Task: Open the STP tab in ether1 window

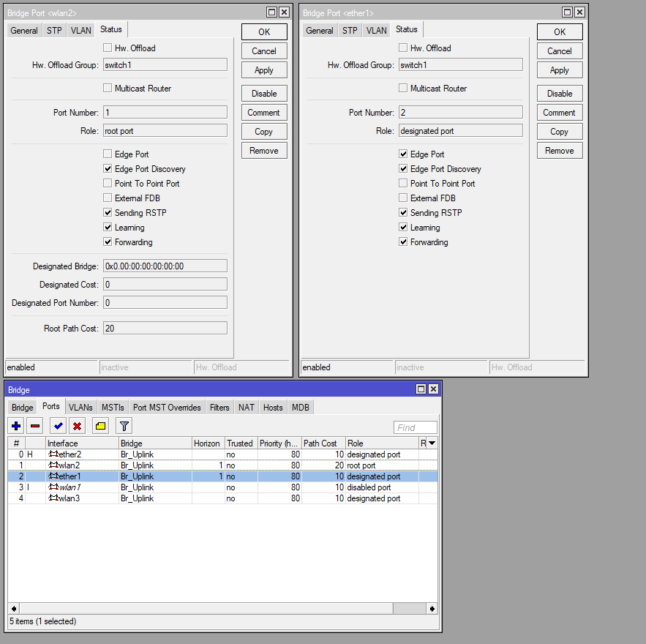Action: pyautogui.click(x=350, y=31)
